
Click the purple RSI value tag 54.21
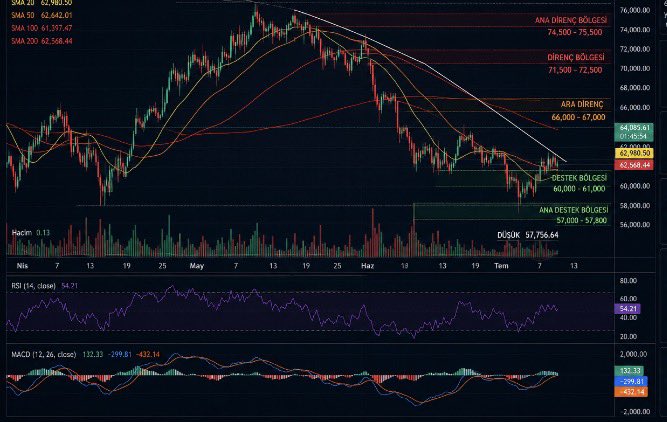[627, 309]
